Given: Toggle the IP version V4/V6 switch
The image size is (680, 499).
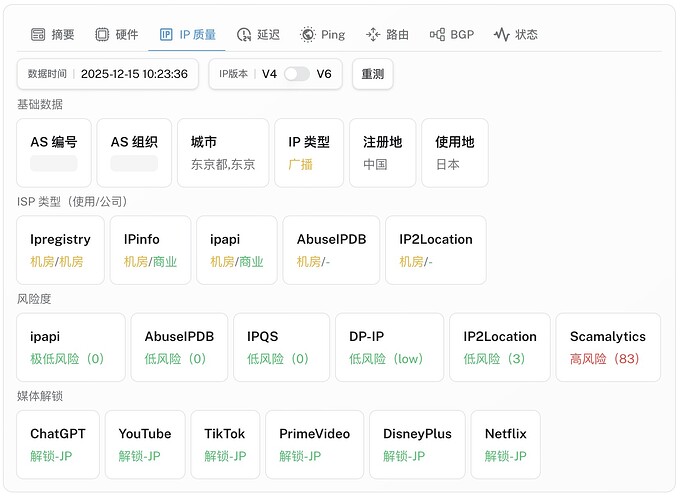Looking at the screenshot, I should (297, 74).
